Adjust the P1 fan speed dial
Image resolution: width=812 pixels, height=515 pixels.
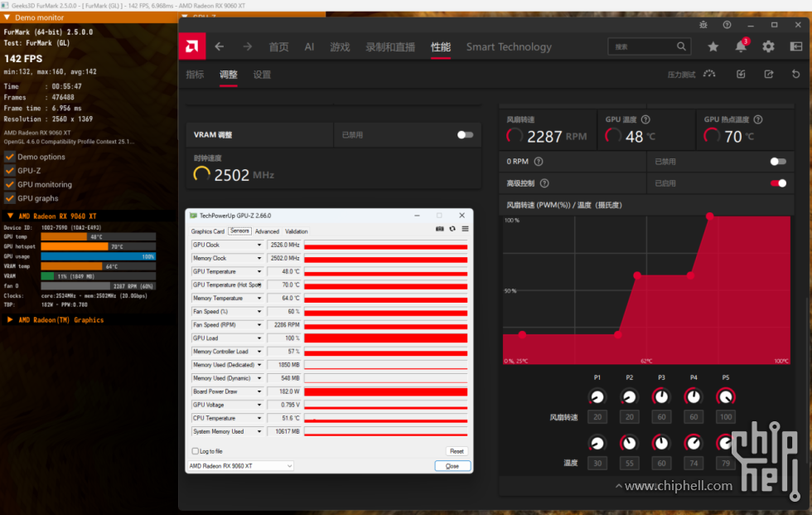tap(597, 397)
